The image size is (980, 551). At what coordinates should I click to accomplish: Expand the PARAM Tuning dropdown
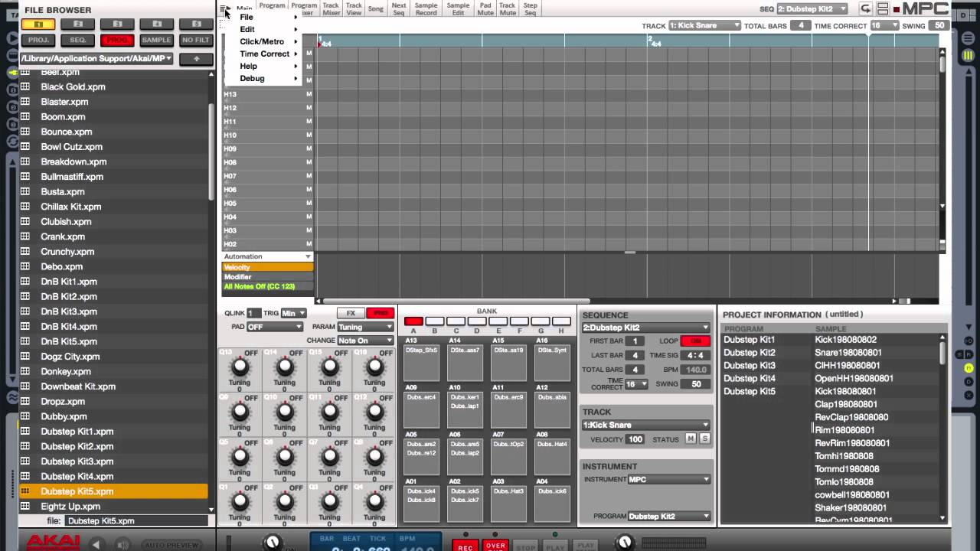click(365, 327)
